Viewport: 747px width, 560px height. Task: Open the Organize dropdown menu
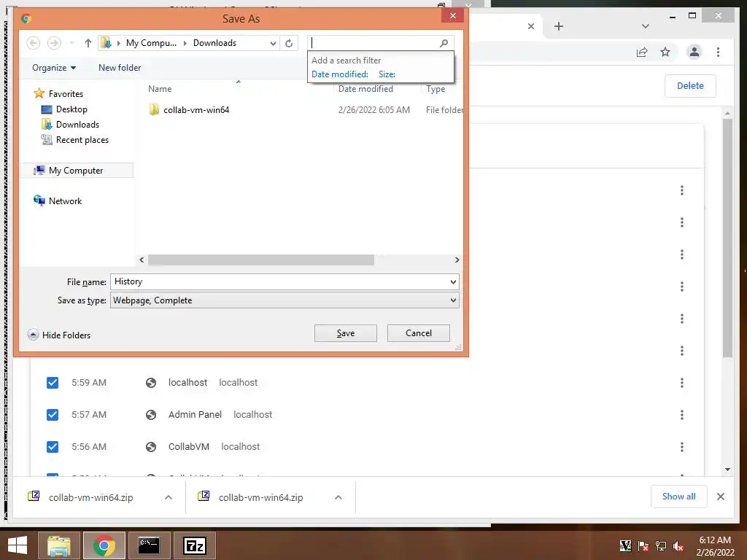click(x=54, y=68)
